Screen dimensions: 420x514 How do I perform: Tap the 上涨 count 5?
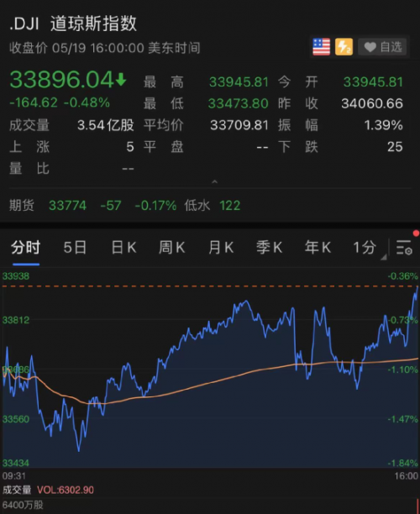pyautogui.click(x=130, y=147)
